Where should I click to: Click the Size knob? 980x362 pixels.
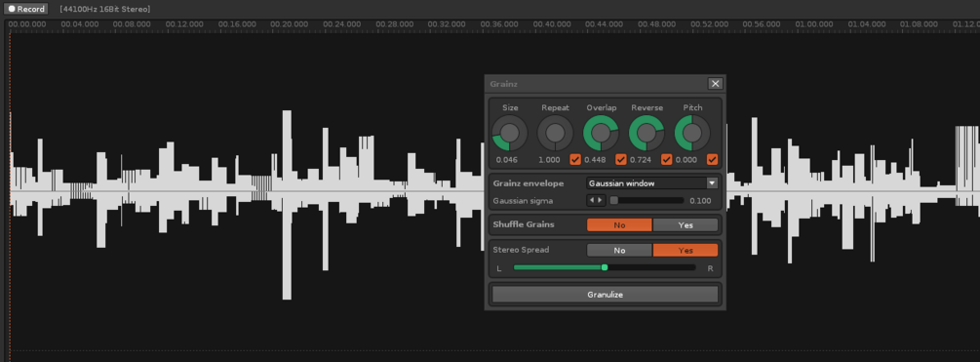[x=510, y=133]
